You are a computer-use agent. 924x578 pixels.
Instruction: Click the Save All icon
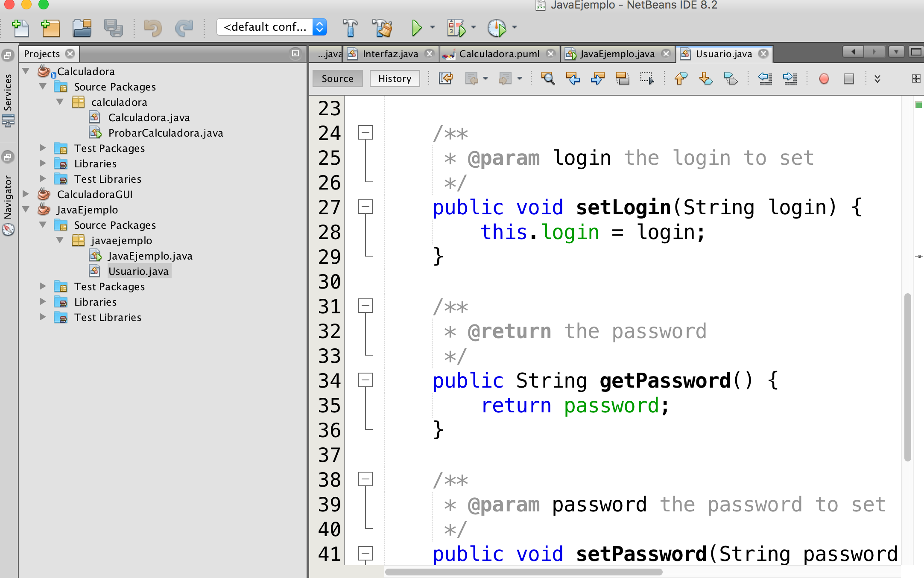point(113,27)
